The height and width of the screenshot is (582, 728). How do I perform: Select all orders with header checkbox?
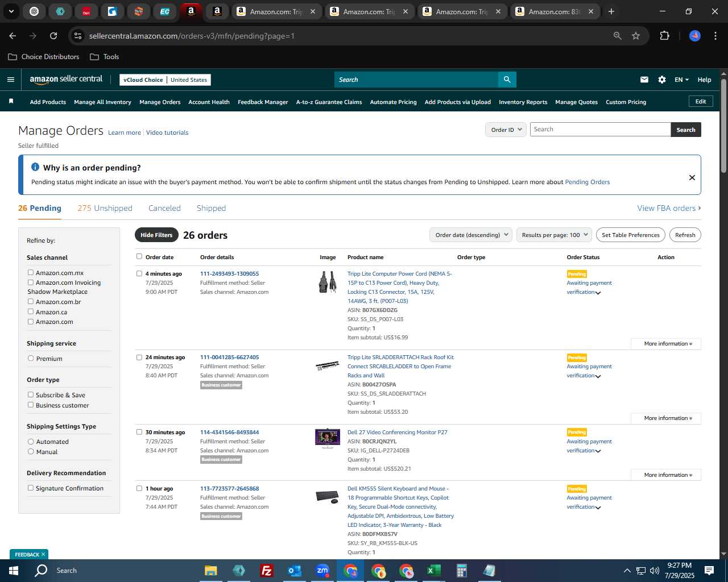(139, 256)
